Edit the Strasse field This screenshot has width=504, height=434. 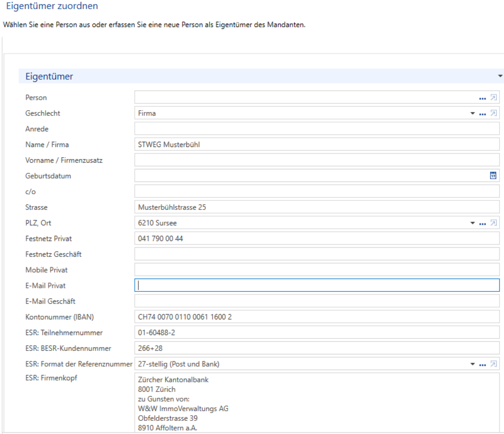[317, 207]
